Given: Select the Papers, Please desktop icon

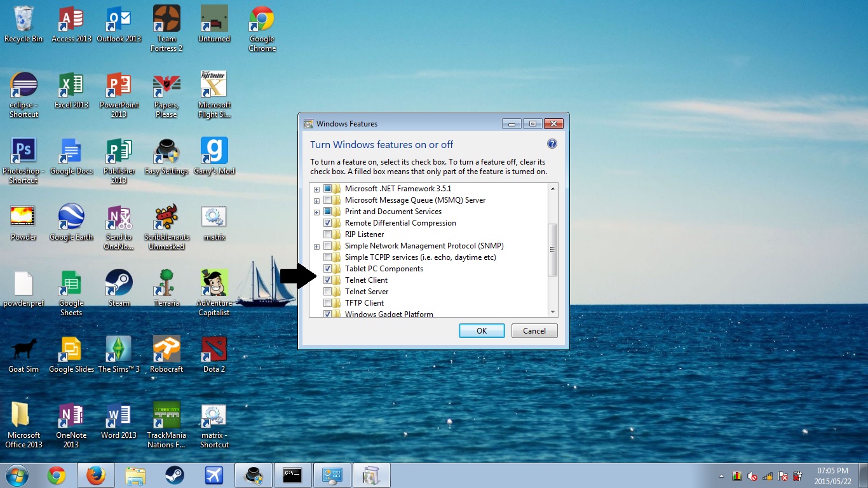Looking at the screenshot, I should [166, 95].
